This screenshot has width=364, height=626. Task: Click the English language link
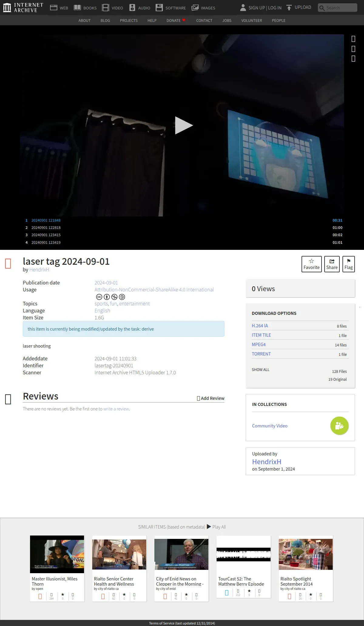click(x=102, y=311)
